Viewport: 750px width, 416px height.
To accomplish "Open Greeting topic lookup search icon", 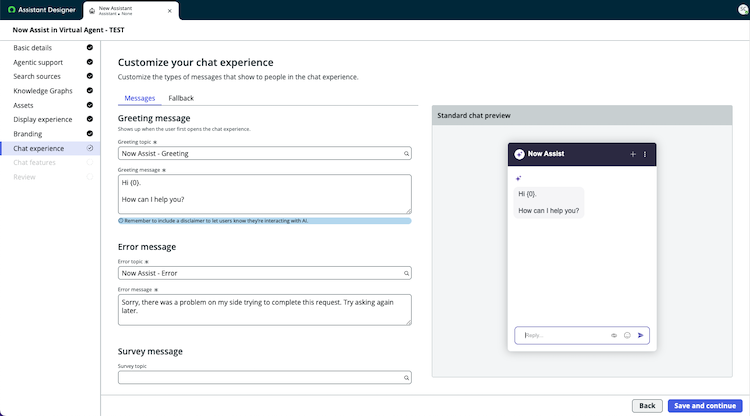I will [406, 153].
